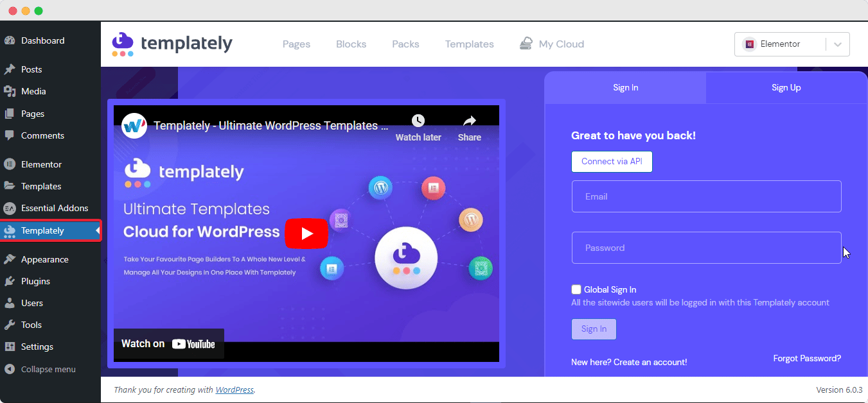The height and width of the screenshot is (403, 868).
Task: Click the video title text
Action: [270, 126]
